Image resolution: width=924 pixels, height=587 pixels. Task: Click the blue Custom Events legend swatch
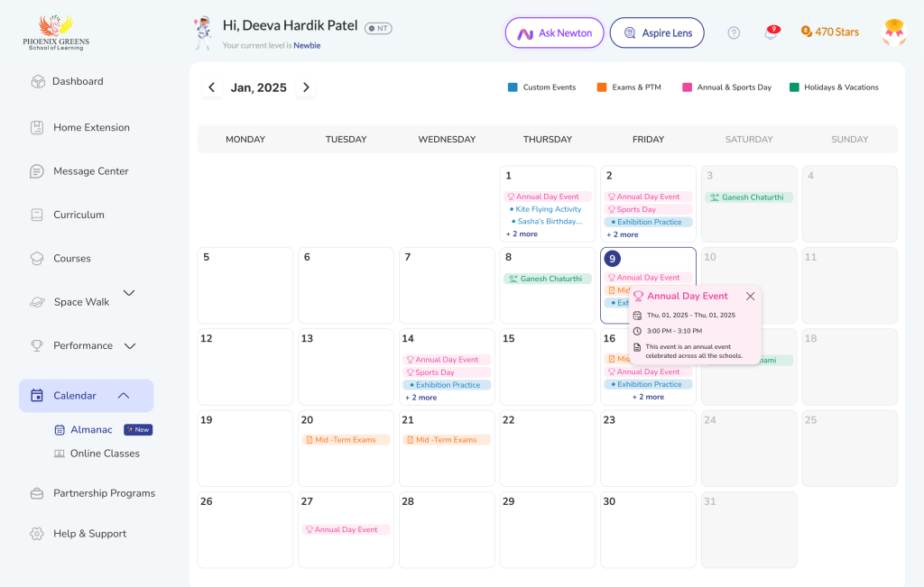(x=513, y=87)
